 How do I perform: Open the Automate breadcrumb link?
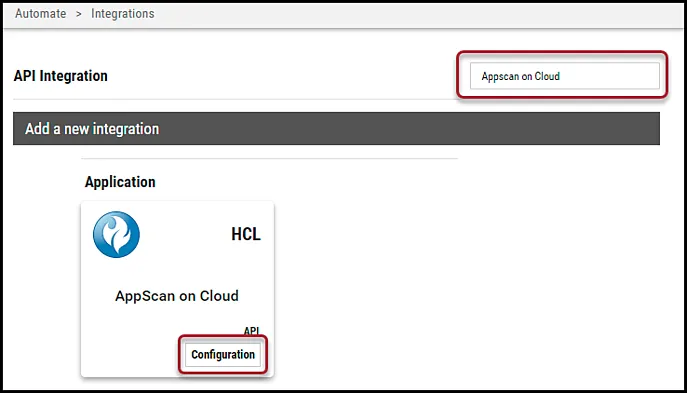tap(41, 14)
